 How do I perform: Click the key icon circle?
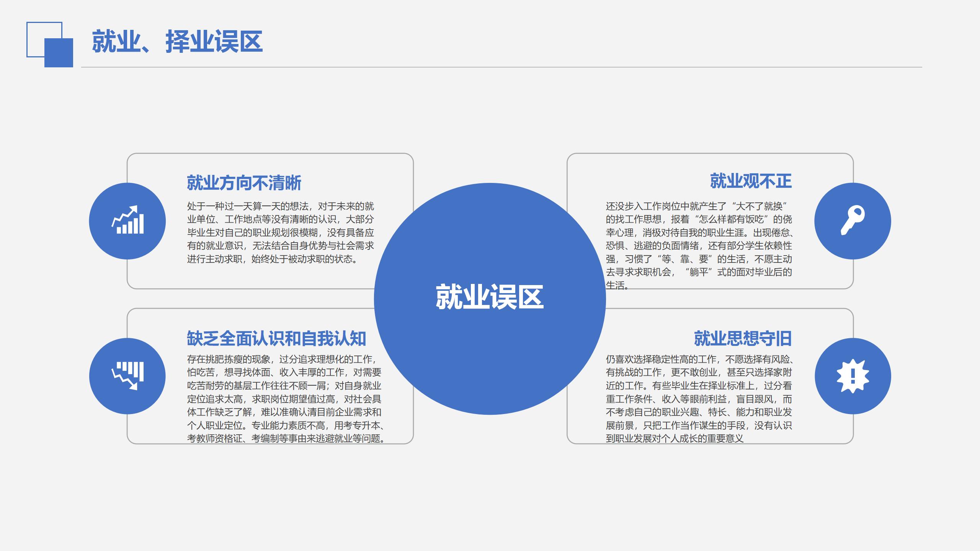[x=853, y=221]
